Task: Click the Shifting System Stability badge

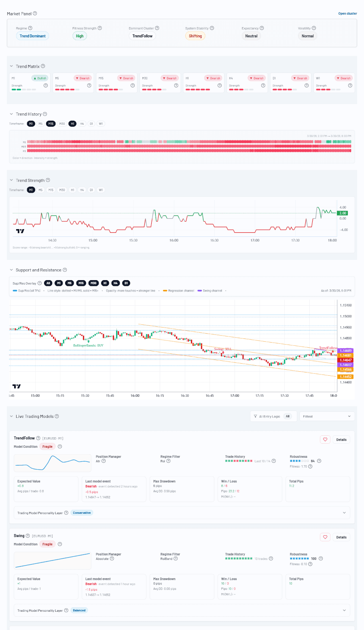Action: [x=195, y=36]
